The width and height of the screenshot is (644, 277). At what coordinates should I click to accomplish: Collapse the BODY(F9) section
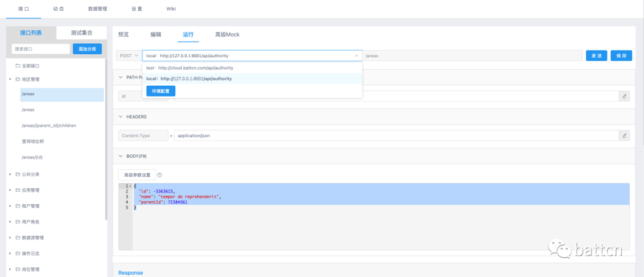tap(121, 156)
